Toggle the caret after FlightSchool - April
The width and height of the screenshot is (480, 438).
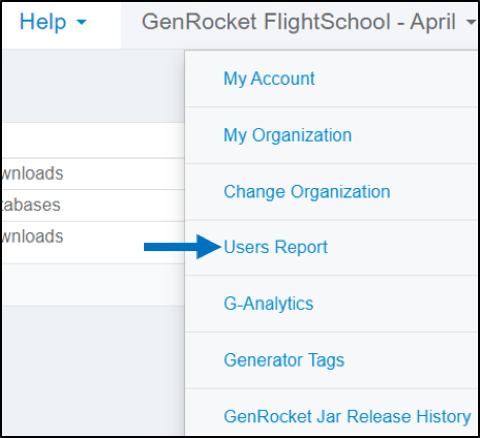(470, 22)
